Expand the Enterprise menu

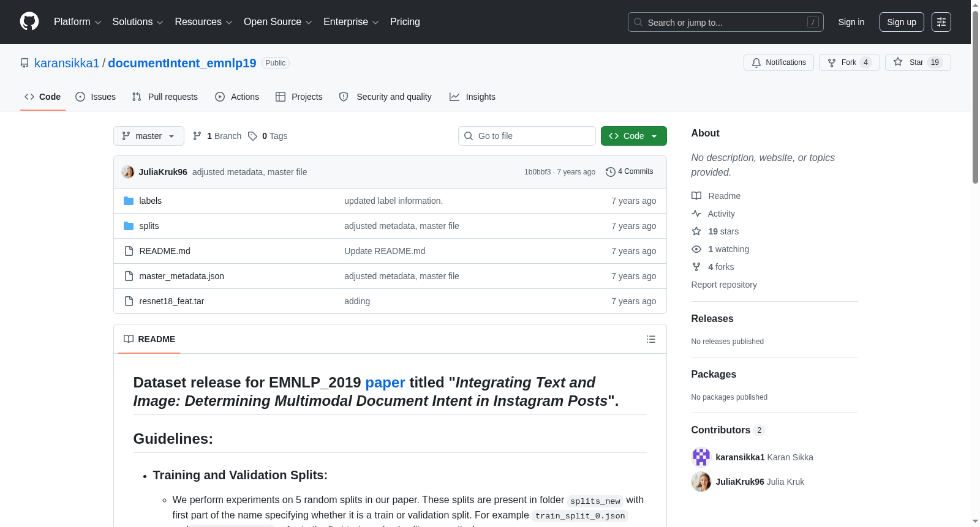351,22
